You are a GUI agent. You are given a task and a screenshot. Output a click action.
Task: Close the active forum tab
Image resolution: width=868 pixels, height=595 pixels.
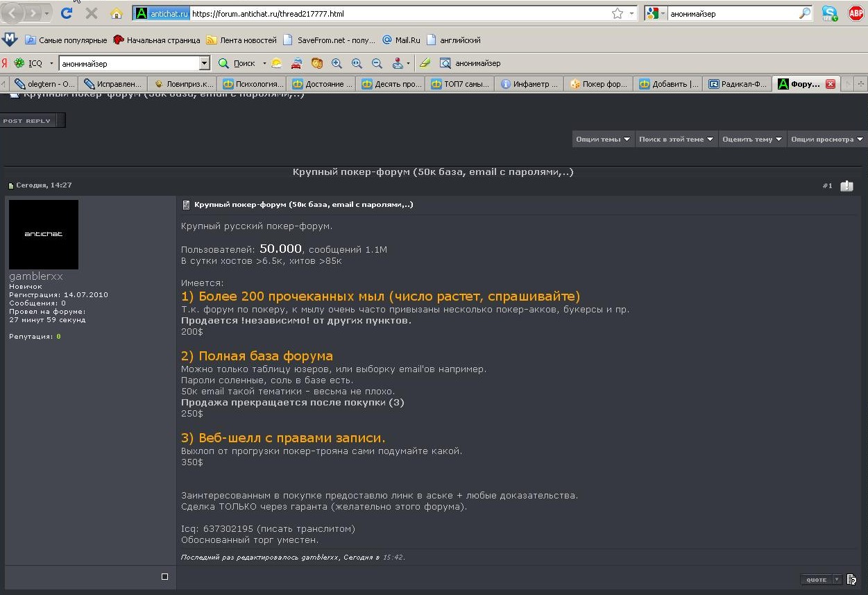point(831,84)
